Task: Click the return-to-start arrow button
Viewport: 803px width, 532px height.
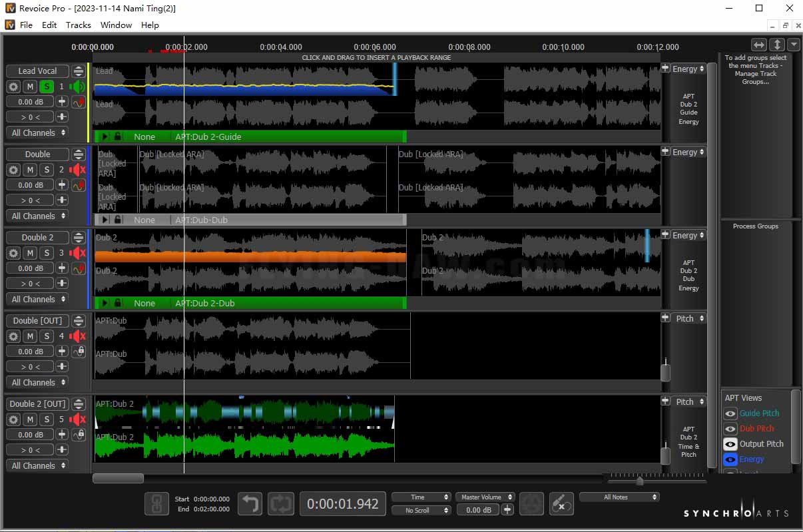Action: [x=250, y=504]
